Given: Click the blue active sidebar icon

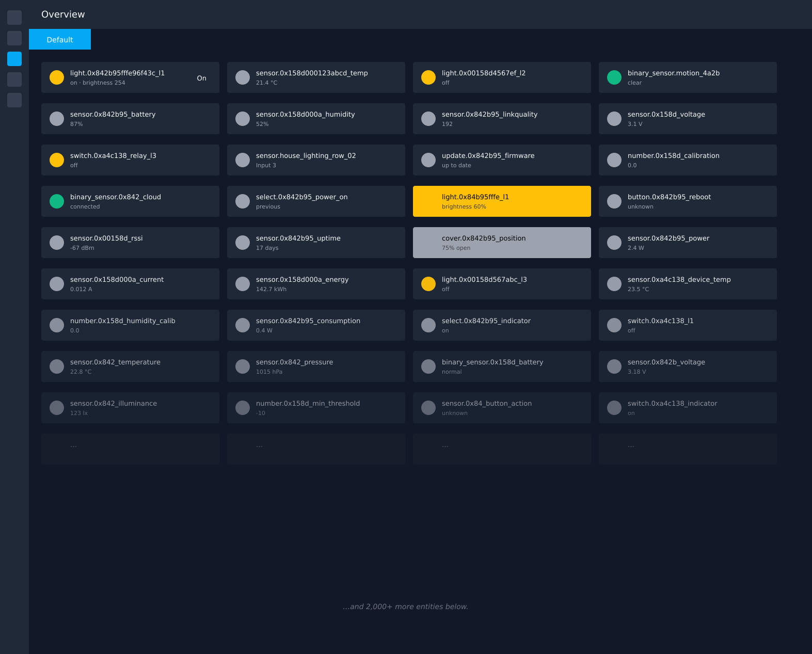Looking at the screenshot, I should point(14,59).
